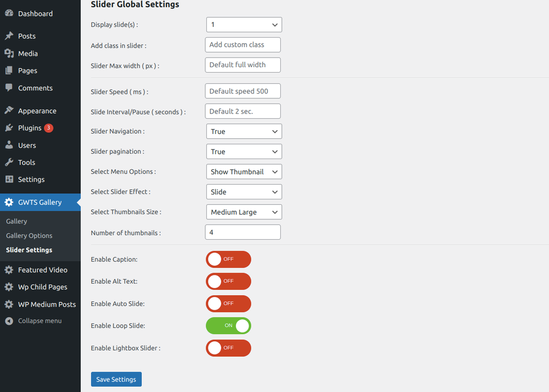This screenshot has width=549, height=392.
Task: Open the Select Slider Effect dropdown
Action: click(244, 191)
